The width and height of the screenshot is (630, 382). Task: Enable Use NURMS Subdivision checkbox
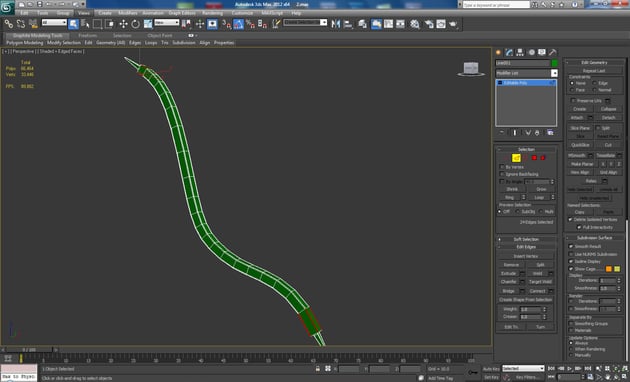coord(571,254)
